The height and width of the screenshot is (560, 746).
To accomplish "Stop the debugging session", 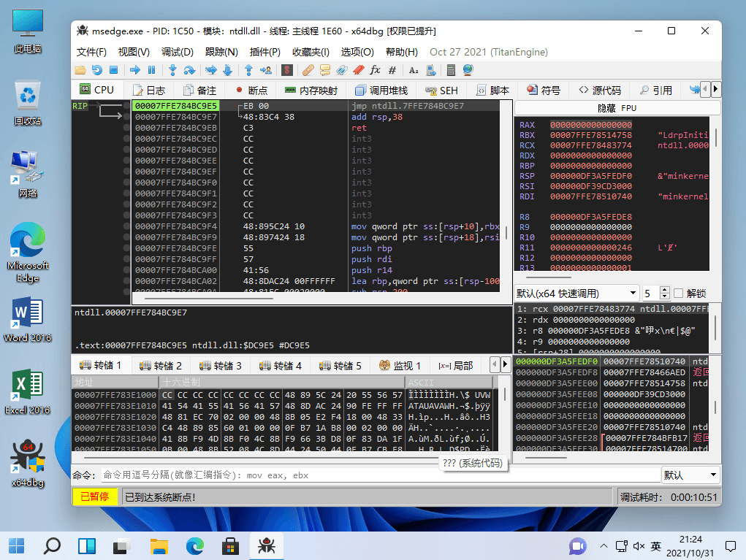I will (x=114, y=70).
